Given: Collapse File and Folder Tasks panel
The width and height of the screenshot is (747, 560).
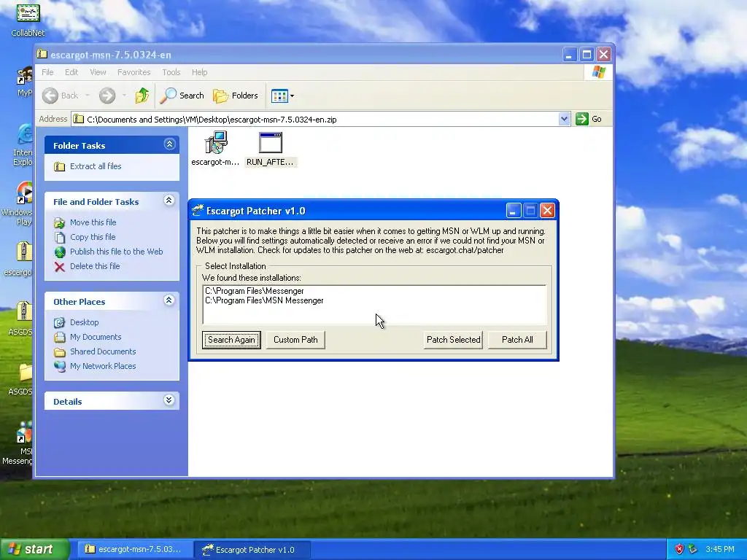Looking at the screenshot, I should (169, 201).
